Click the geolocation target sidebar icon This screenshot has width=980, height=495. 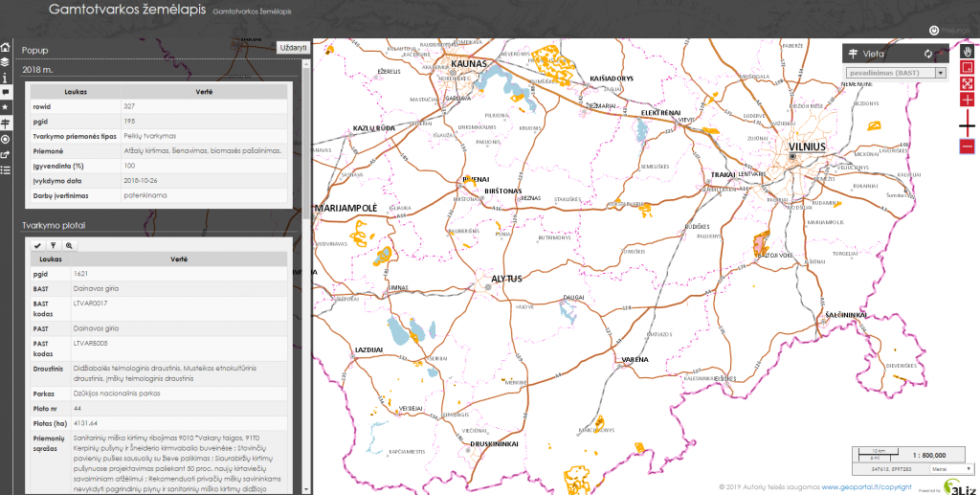point(6,139)
